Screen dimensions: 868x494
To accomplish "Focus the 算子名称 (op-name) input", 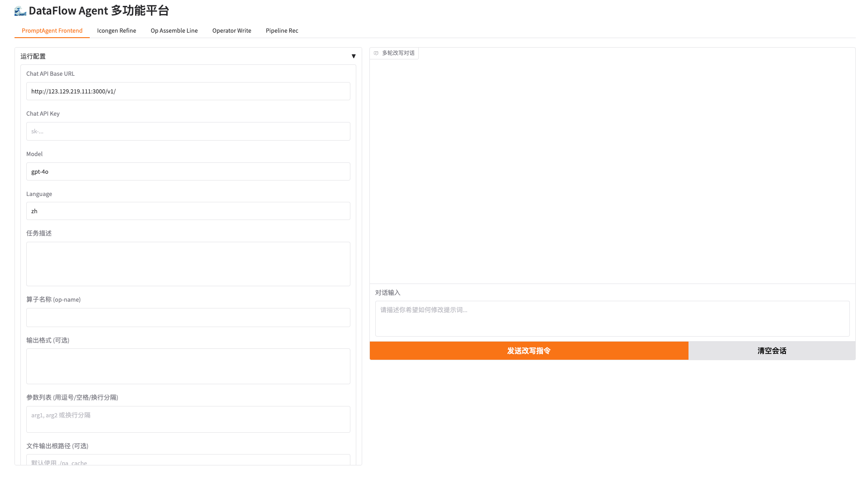I will click(188, 318).
